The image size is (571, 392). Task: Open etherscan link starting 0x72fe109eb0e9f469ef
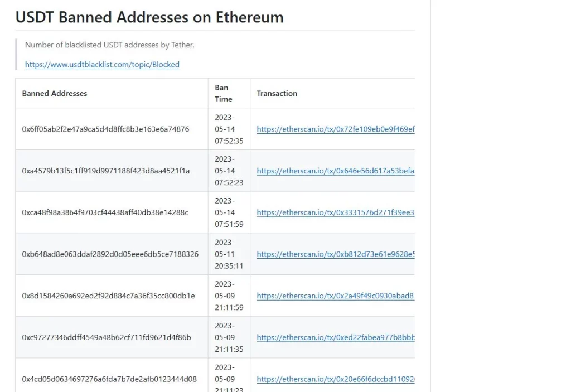tap(335, 129)
